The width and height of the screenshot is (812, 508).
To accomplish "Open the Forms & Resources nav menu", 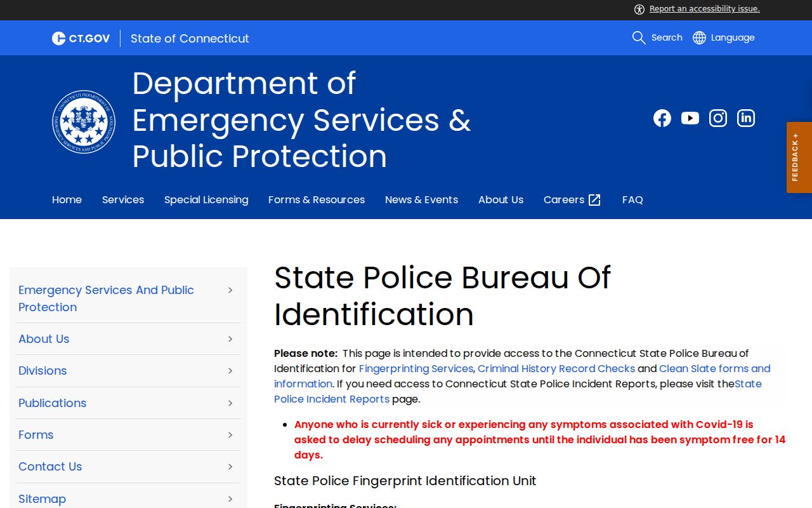I will pyautogui.click(x=317, y=199).
